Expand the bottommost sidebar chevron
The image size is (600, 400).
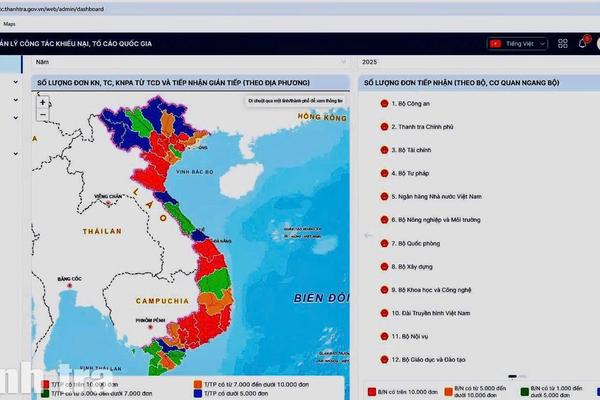click(16, 154)
